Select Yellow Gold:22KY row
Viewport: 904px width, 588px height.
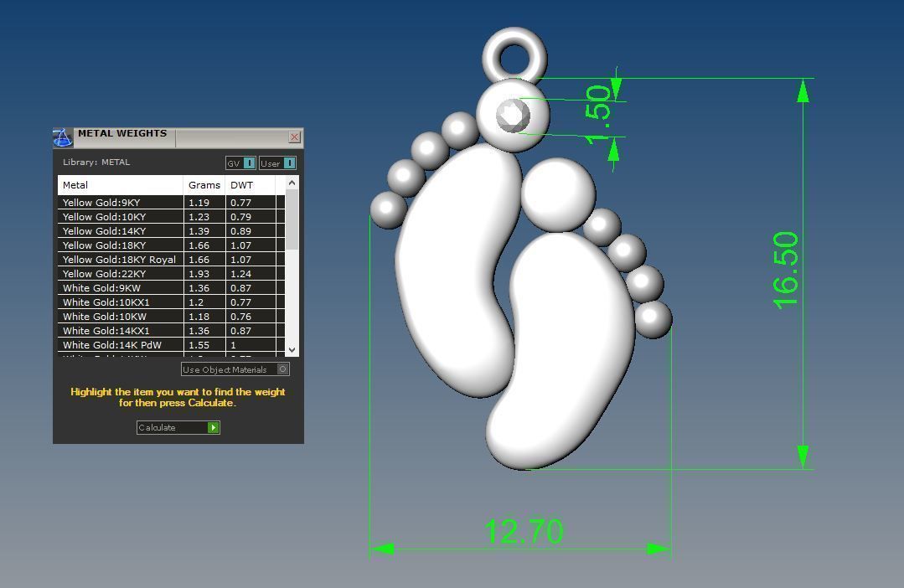click(171, 273)
